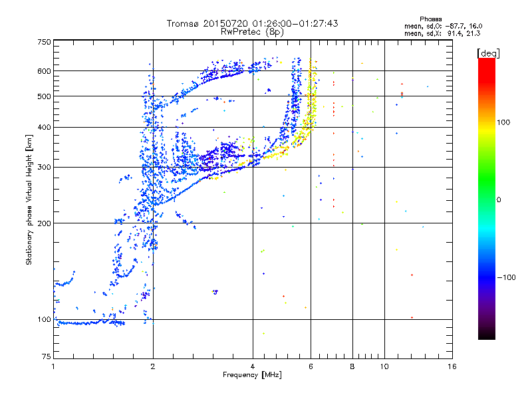Click the '16' frequency tick label
Viewport: 532px width, 399px height.
coord(452,366)
